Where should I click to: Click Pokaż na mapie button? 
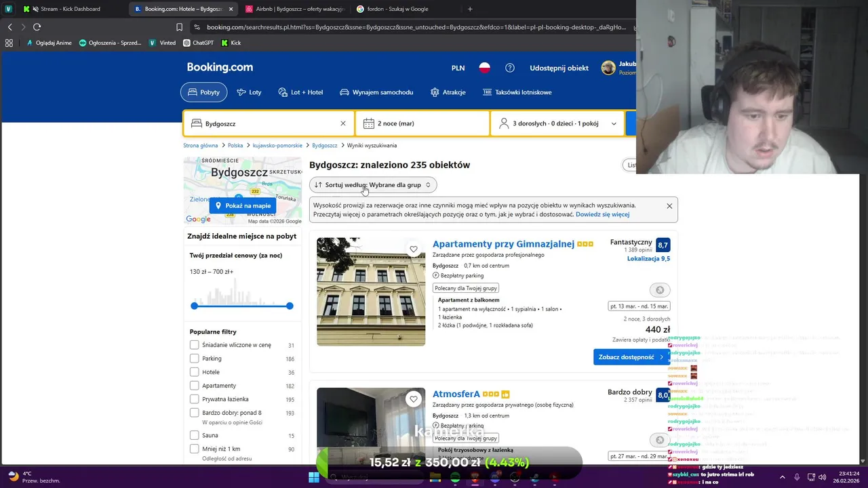point(242,205)
